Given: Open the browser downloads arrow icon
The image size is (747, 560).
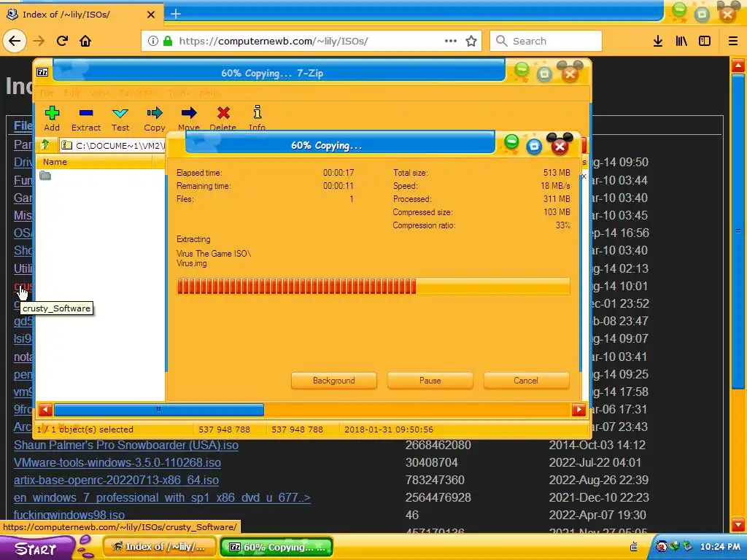Looking at the screenshot, I should 658,42.
